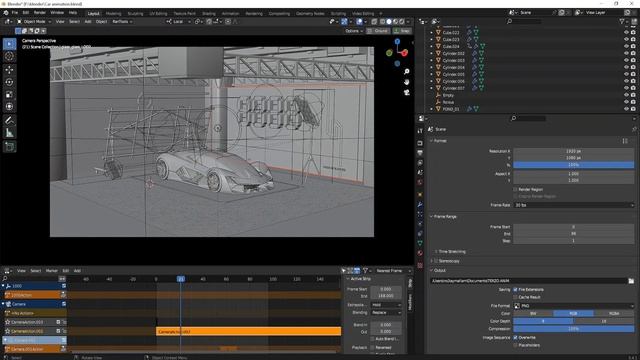Select RGBA color mode button
Image resolution: width=640 pixels, height=360 pixels.
click(614, 313)
